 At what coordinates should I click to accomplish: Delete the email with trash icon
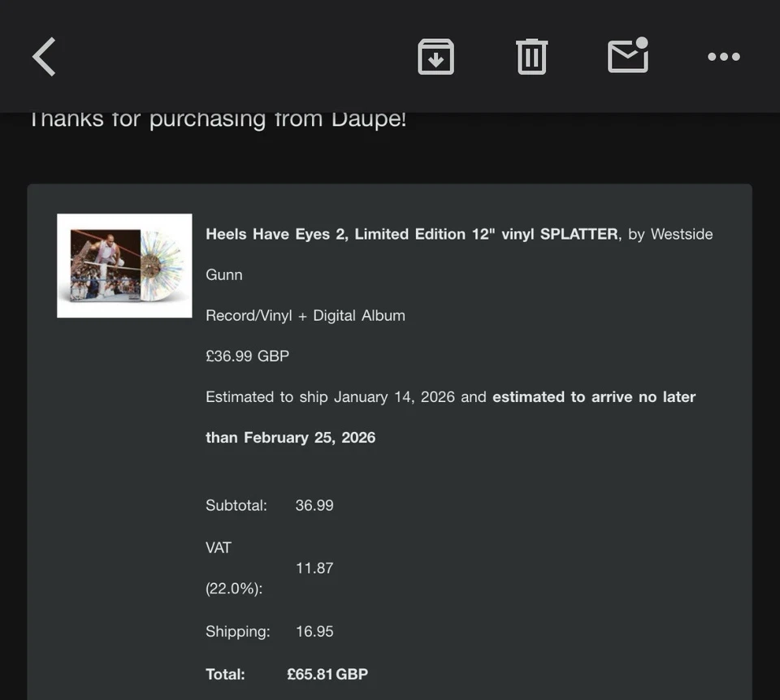[x=531, y=57]
